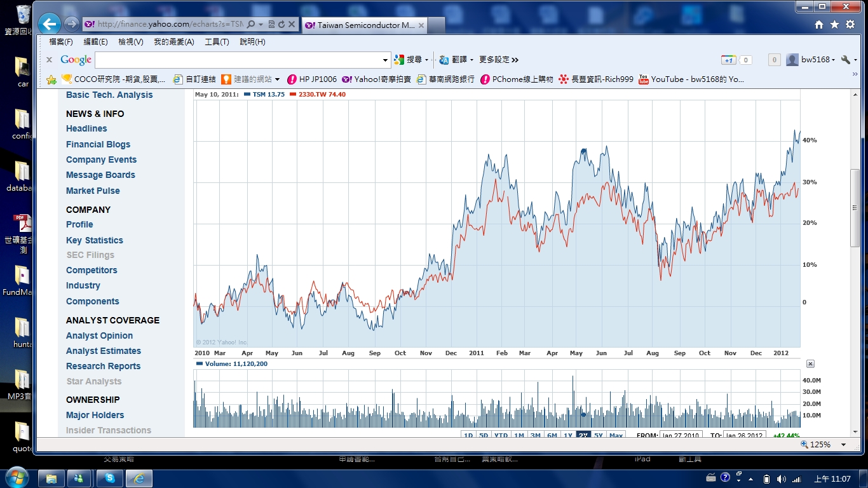Click the battery icon in system tray
Image resolution: width=868 pixels, height=488 pixels.
point(766,478)
